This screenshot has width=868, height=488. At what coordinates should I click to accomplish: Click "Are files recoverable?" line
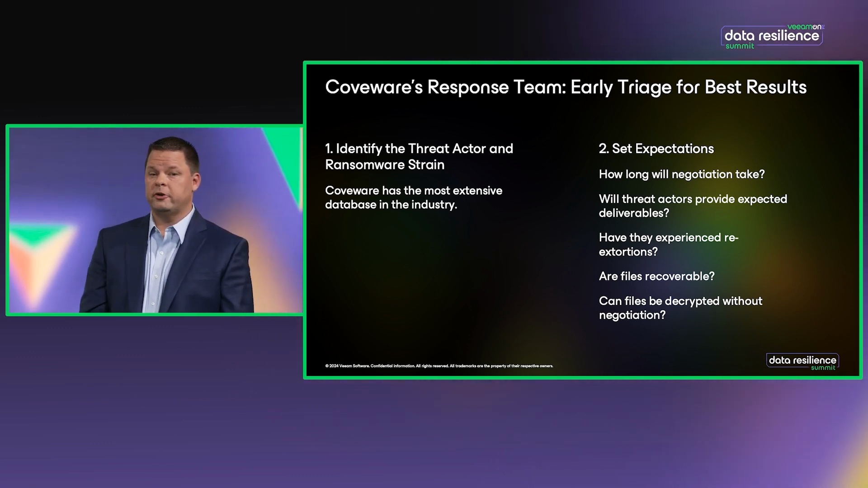click(656, 276)
